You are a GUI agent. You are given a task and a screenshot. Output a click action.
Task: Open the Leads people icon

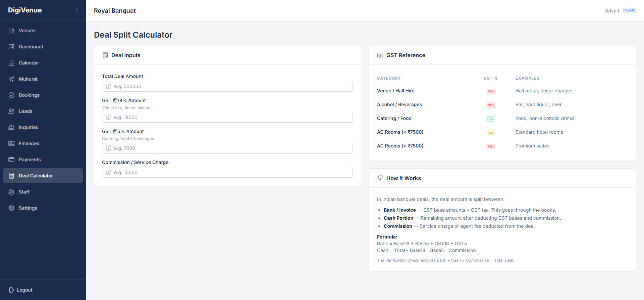(11, 111)
